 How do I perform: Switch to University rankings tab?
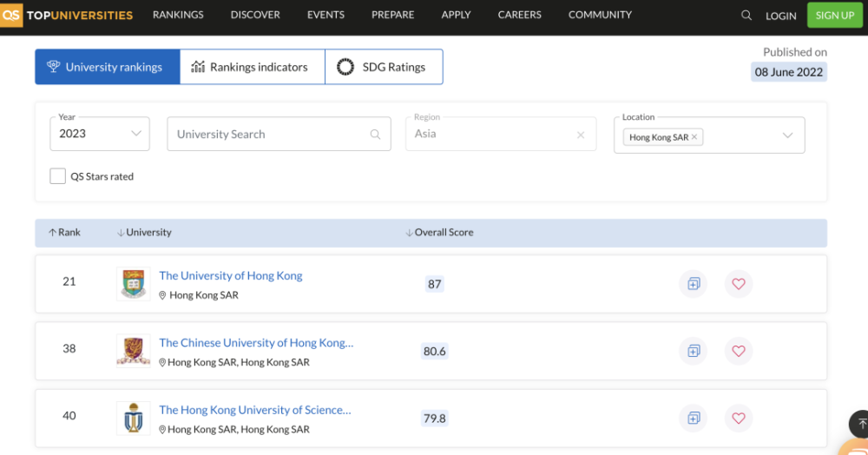pyautogui.click(x=108, y=67)
